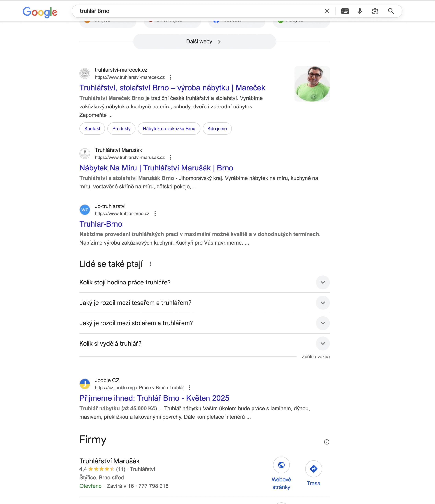Open Webové stránky of Truhlářství Marušák
Screen dimensions: 435x504
click(x=281, y=473)
